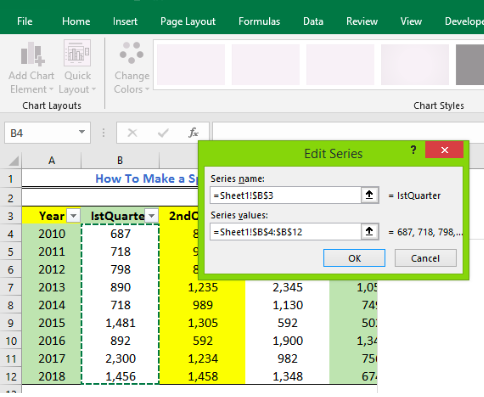Select cell containing 982

[x=287, y=358]
